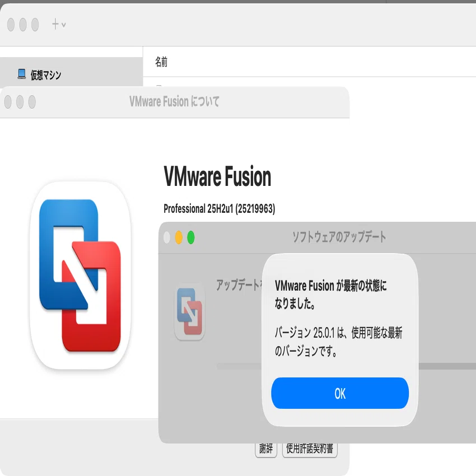
Task: Open the 謝辞 acknowledgements button
Action: click(x=266, y=450)
